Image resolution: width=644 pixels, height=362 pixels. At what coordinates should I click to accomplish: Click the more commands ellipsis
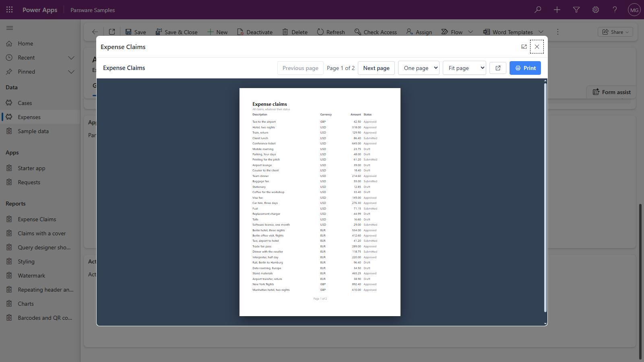pos(558,32)
